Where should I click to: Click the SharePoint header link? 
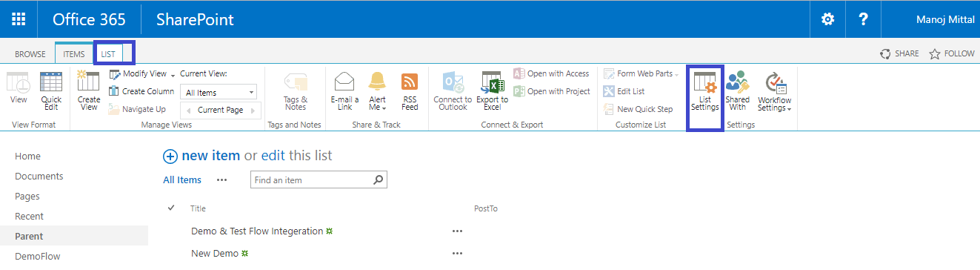click(x=195, y=19)
